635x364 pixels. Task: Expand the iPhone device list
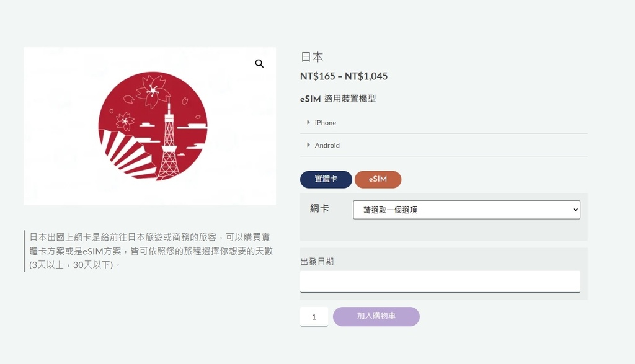(443, 123)
